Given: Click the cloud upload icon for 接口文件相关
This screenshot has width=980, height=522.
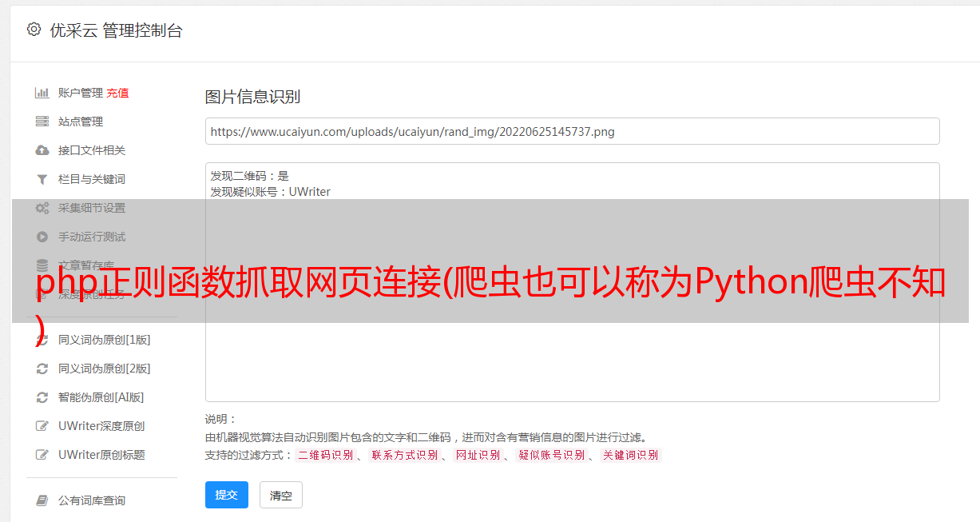Looking at the screenshot, I should click(42, 150).
